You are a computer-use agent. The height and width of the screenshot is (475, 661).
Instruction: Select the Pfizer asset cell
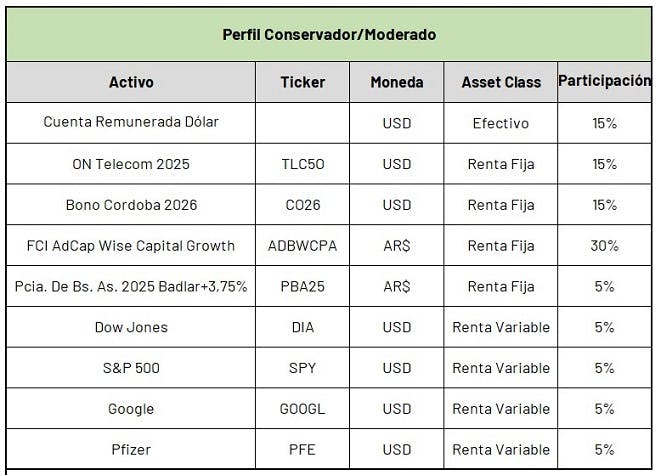click(x=131, y=450)
